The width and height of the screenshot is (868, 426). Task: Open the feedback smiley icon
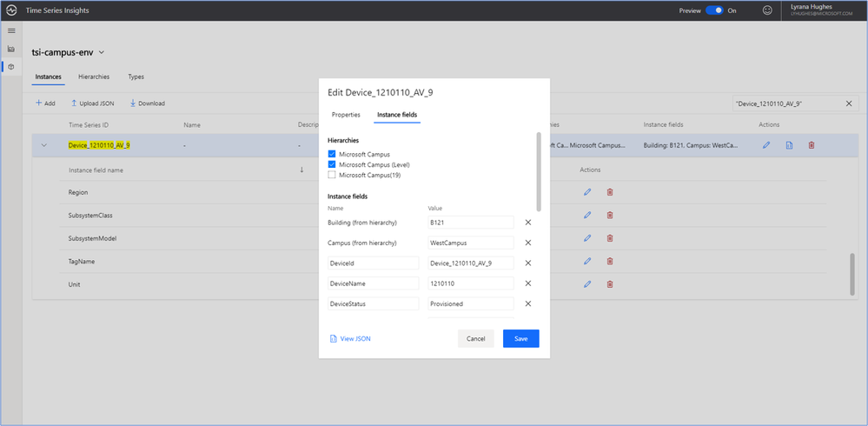coord(767,10)
